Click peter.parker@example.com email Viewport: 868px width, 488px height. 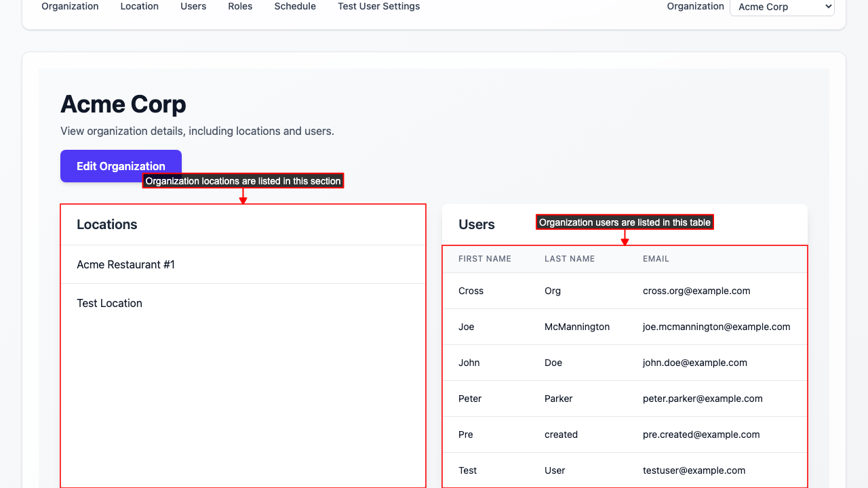pyautogui.click(x=703, y=399)
